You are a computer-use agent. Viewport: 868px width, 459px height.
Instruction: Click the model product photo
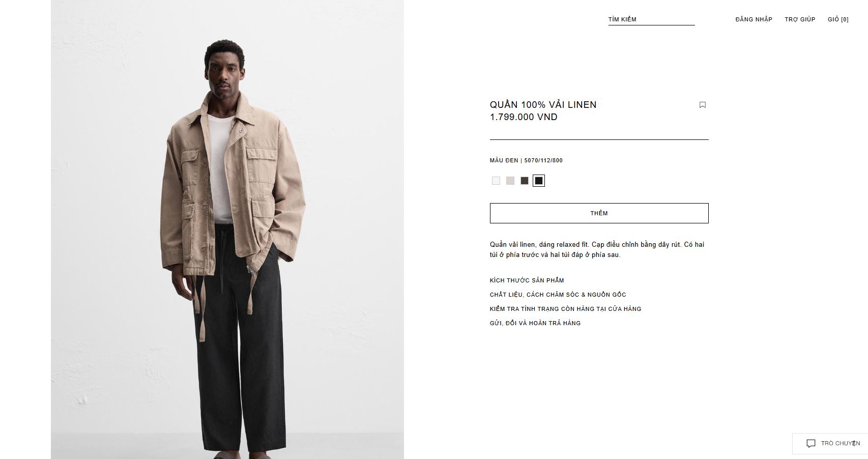pyautogui.click(x=227, y=230)
